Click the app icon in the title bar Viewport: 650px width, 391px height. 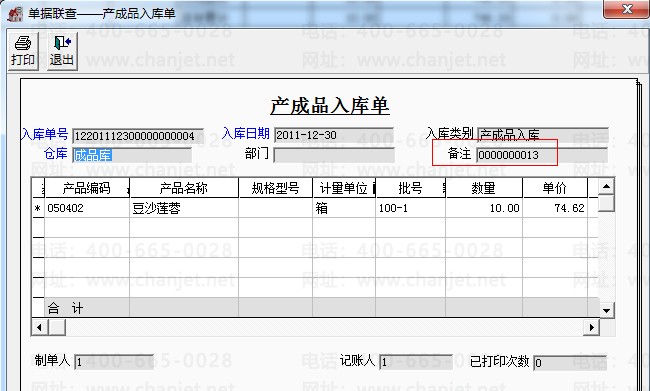pos(15,14)
